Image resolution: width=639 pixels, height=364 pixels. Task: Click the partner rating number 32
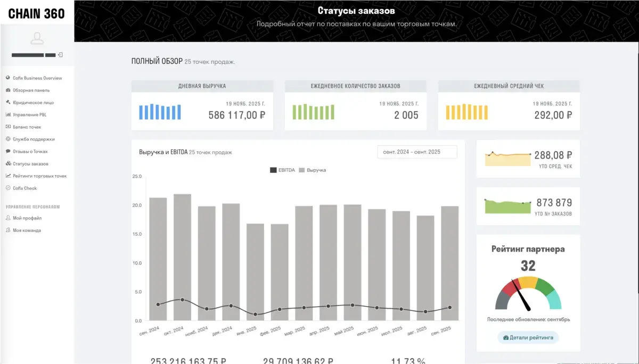(x=528, y=266)
